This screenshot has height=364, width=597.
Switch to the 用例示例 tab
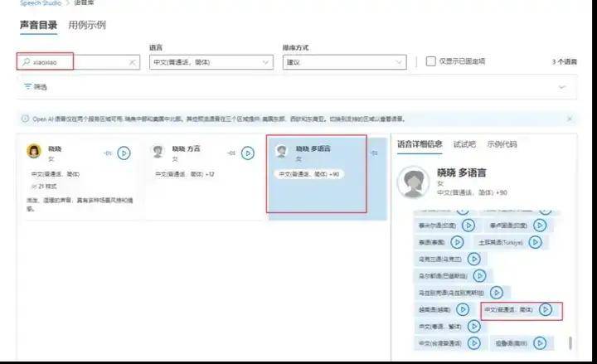[87, 25]
